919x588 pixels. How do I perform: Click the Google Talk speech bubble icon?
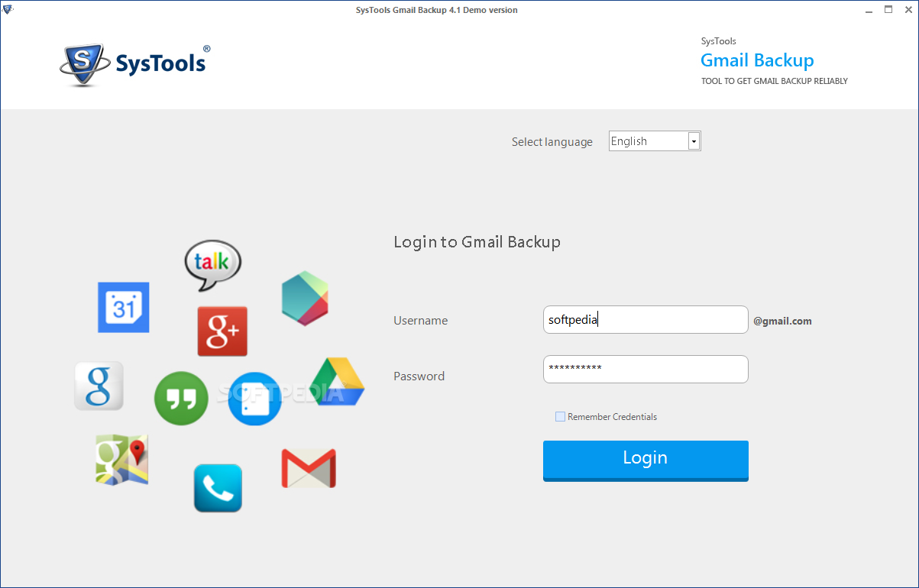(x=212, y=266)
